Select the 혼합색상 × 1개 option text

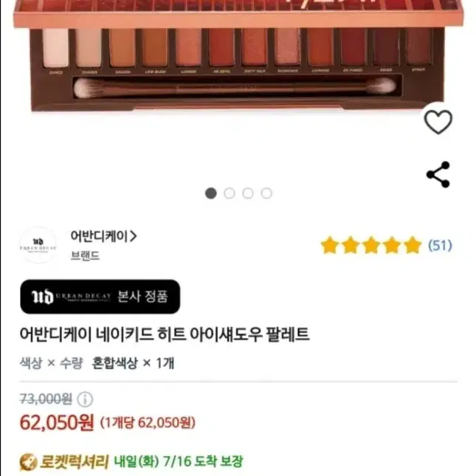pos(133,363)
